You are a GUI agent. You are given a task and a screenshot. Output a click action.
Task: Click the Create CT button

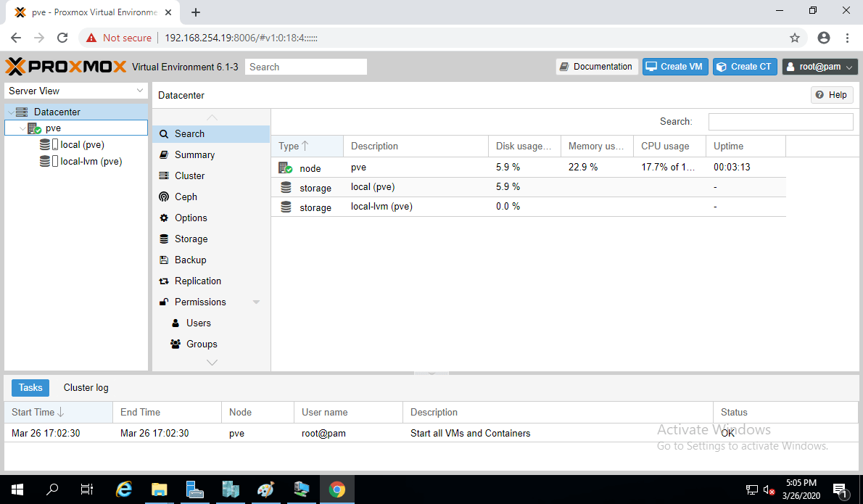coord(744,67)
